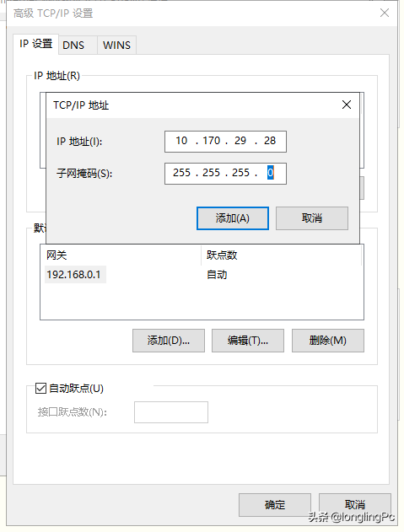Close the TCP/IP 地址 dialog
The height and width of the screenshot is (532, 404).
[347, 105]
